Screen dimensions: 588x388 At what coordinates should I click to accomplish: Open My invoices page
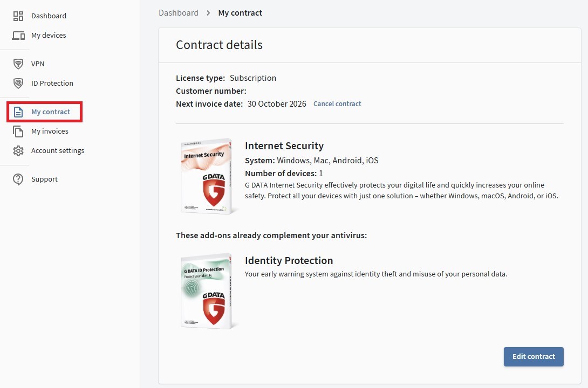(x=50, y=131)
